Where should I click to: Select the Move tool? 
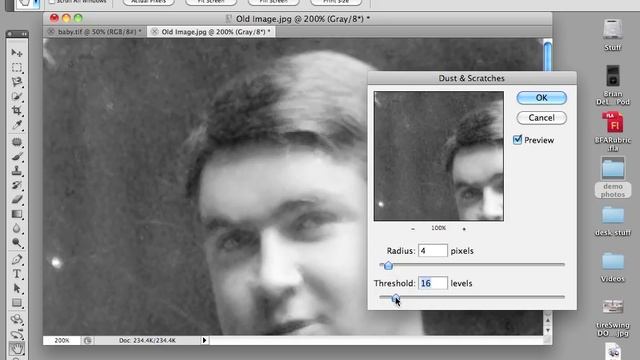pyautogui.click(x=17, y=53)
